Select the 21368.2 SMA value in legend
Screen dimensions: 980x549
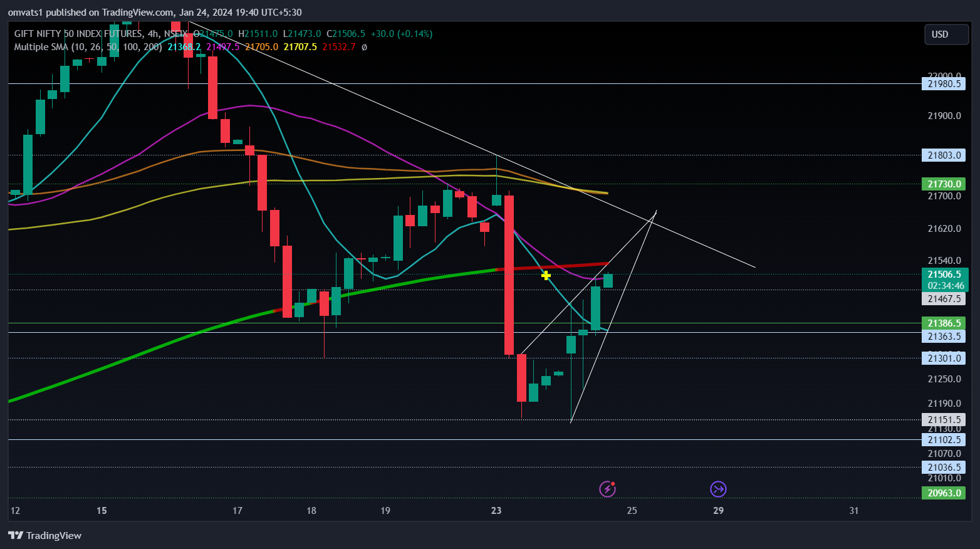pyautogui.click(x=184, y=47)
